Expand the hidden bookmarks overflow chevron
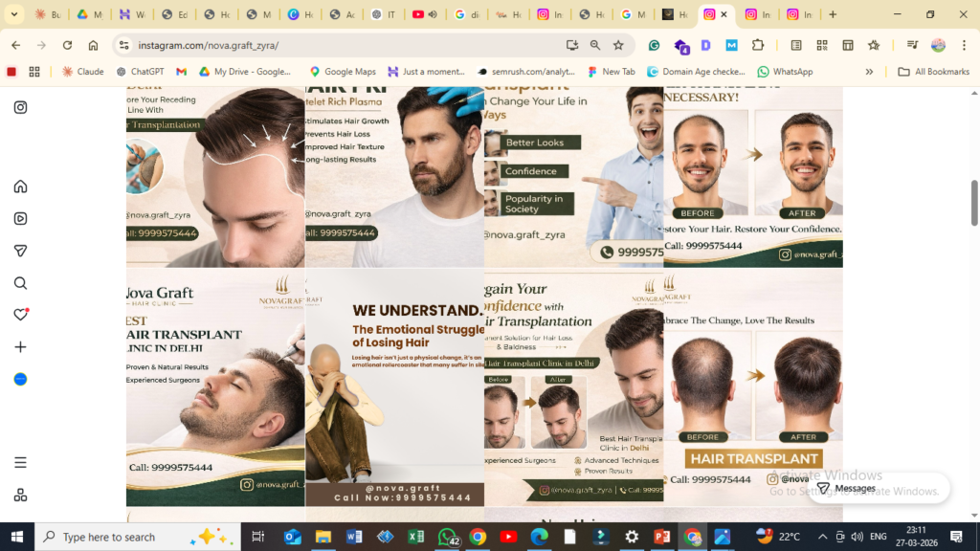The image size is (980, 551). [x=869, y=72]
